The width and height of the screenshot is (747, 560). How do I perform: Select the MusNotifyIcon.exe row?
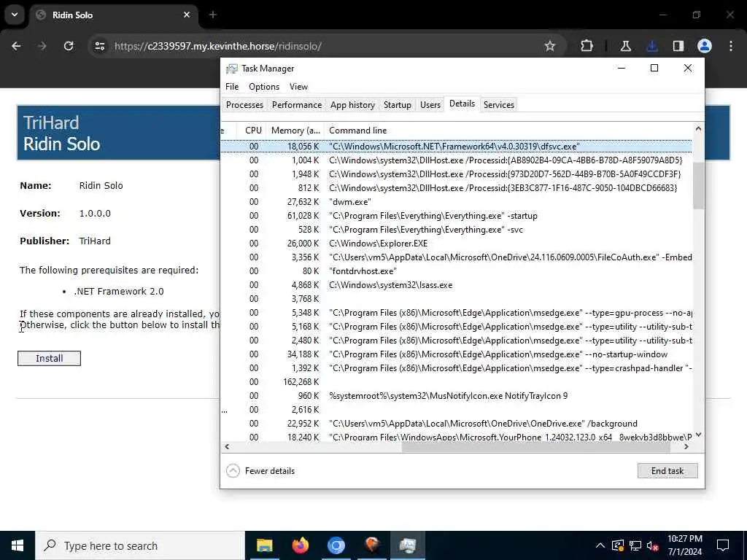pos(457,396)
